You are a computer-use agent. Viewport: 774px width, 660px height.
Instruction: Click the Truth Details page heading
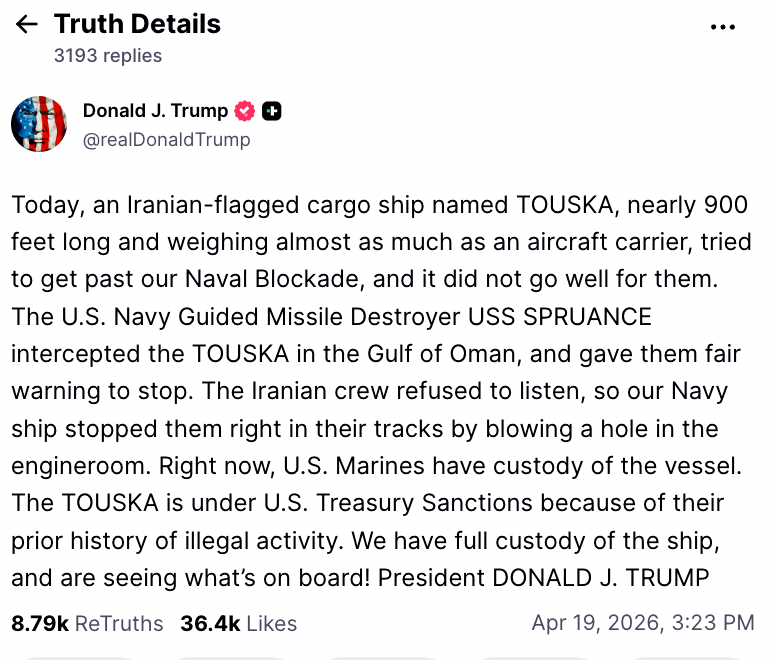137,24
